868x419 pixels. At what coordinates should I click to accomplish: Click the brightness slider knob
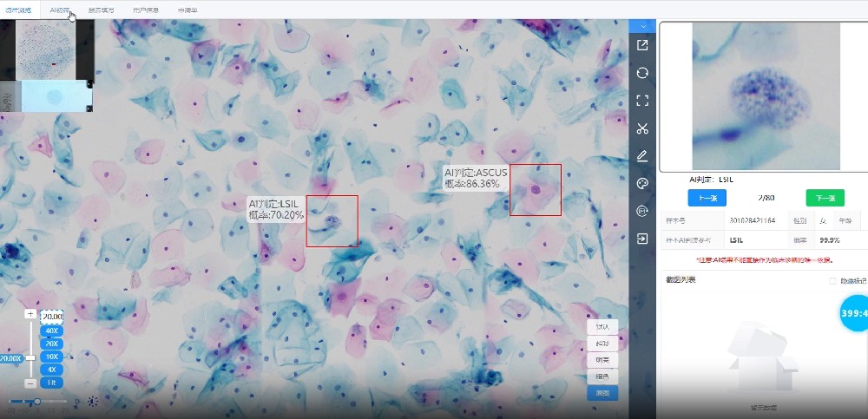point(37,402)
